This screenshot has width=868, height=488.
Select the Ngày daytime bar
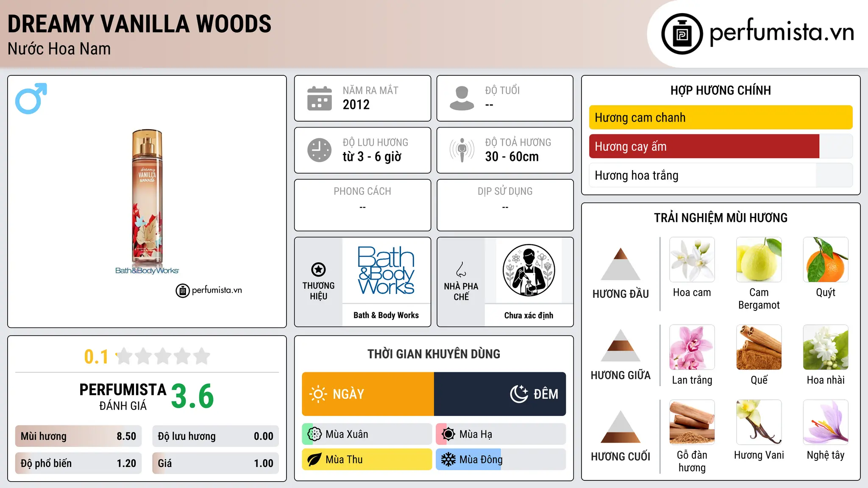click(368, 394)
